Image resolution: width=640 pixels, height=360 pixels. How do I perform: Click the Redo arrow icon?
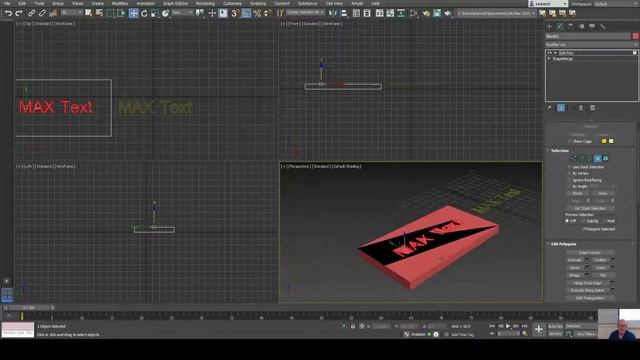point(18,13)
